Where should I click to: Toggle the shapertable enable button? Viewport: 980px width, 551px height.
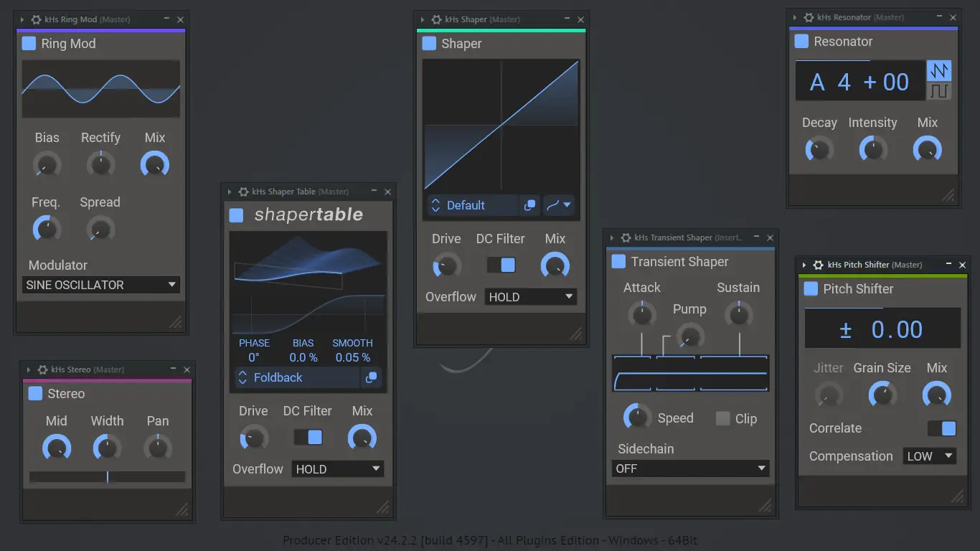pyautogui.click(x=236, y=215)
